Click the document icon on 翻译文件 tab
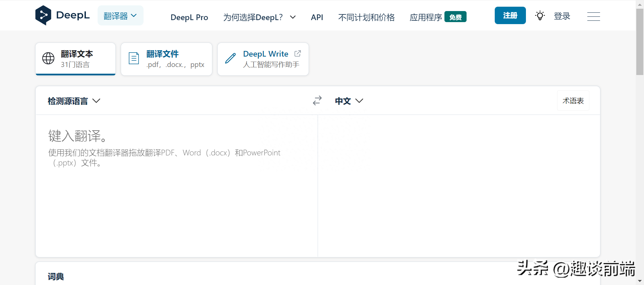Image resolution: width=644 pixels, height=285 pixels. (x=134, y=58)
